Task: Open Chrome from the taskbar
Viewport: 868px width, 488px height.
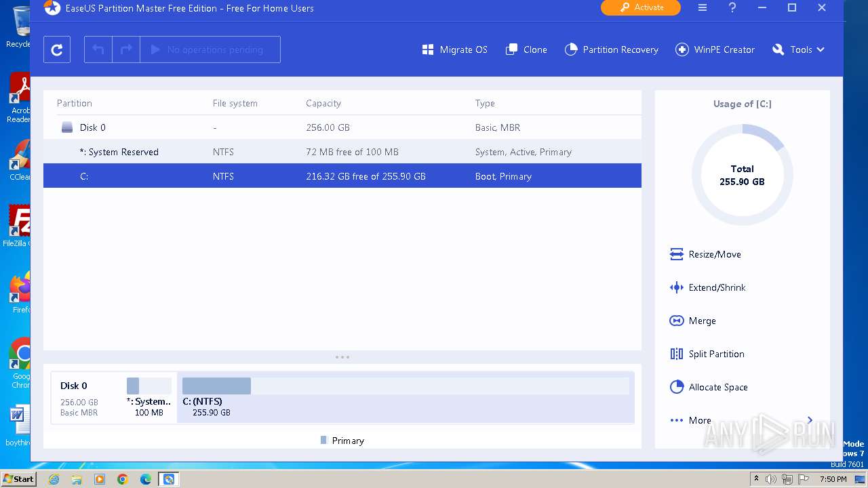Action: tap(123, 479)
